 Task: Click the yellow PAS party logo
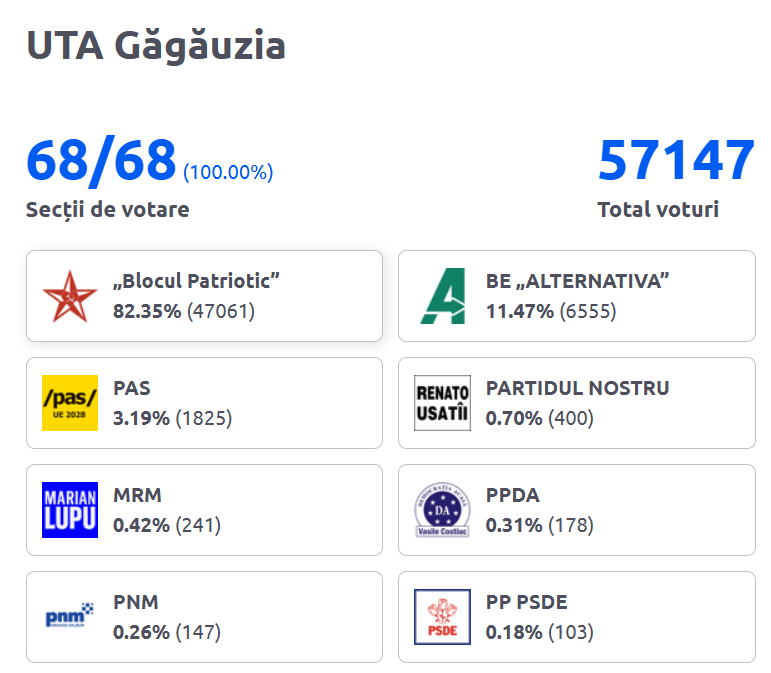[x=70, y=403]
